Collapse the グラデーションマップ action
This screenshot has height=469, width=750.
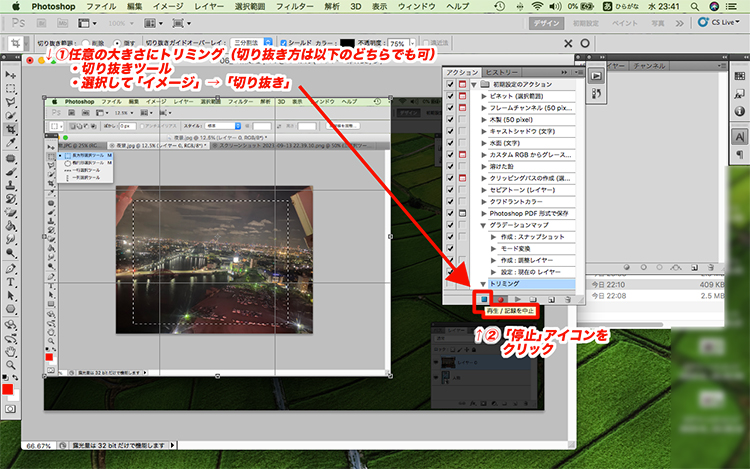coord(483,225)
